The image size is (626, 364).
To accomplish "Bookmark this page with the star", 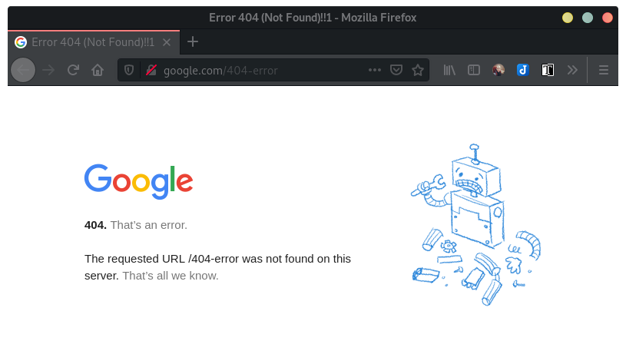I will click(418, 70).
